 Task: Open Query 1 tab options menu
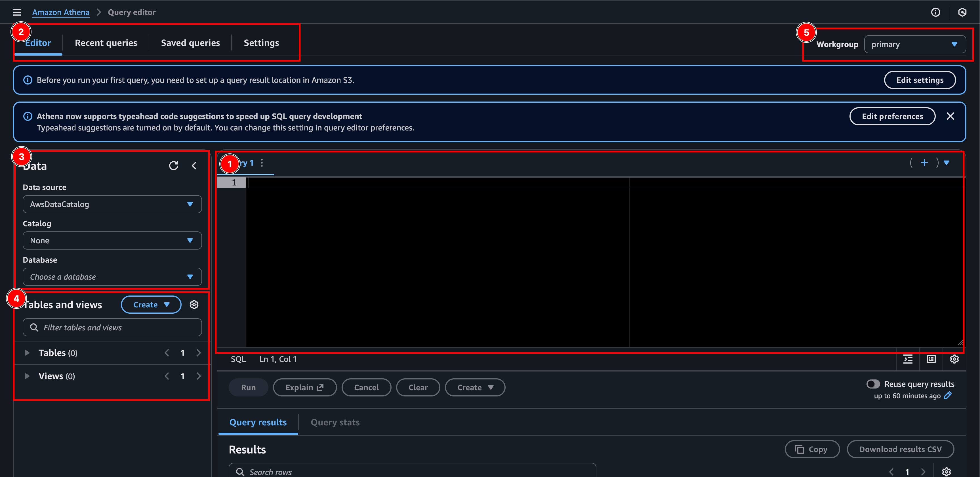[x=262, y=162]
